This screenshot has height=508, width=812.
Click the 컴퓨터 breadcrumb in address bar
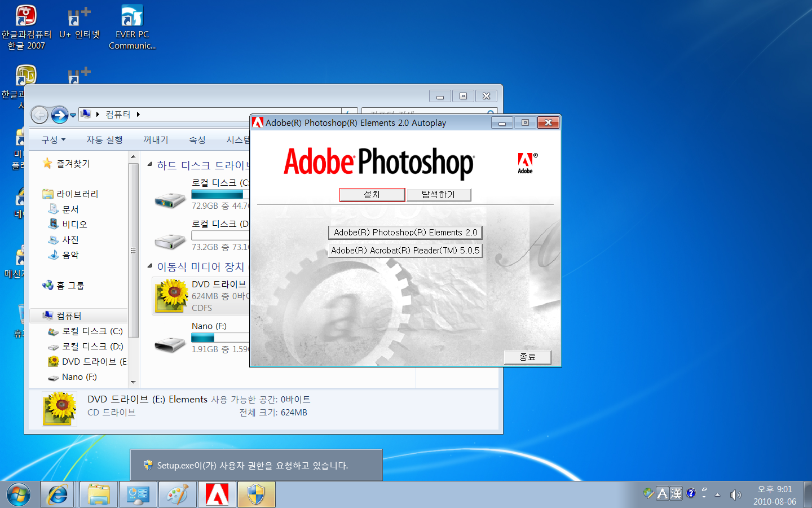(118, 115)
